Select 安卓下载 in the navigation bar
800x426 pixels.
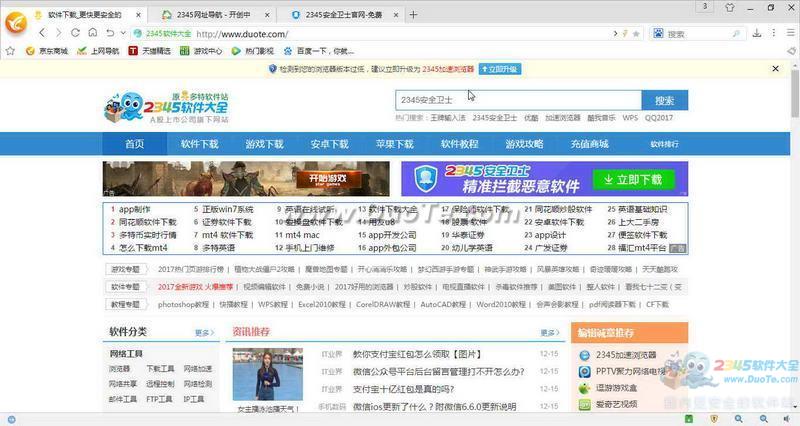330,144
